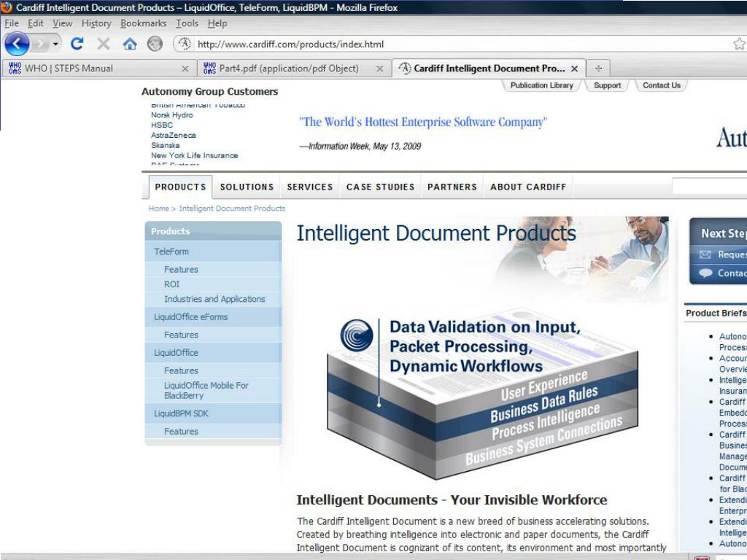
Task: Open the File menu
Action: 12,23
